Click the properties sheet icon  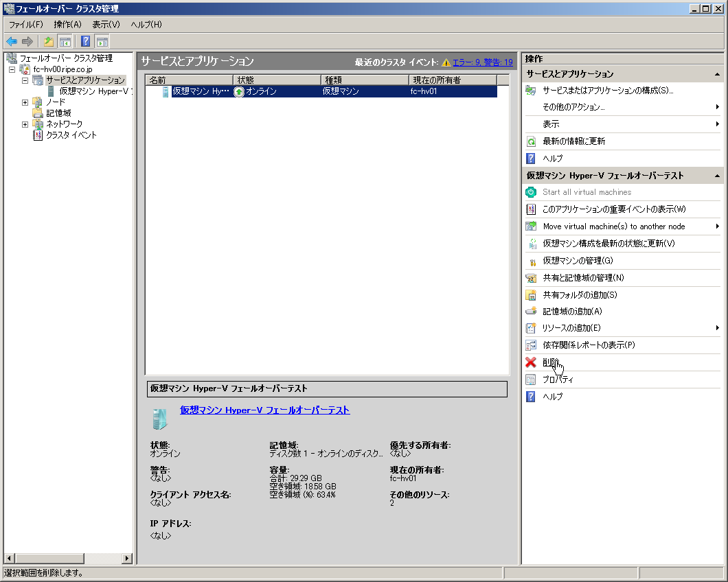(531, 380)
